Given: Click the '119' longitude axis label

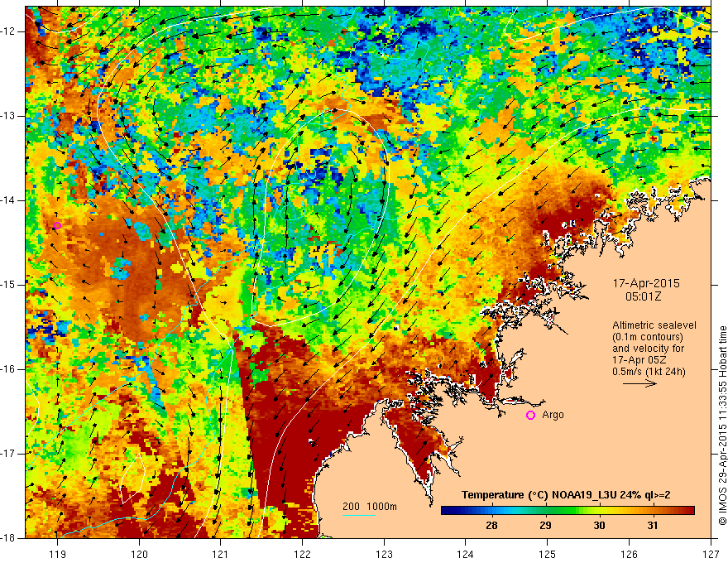Looking at the screenshot, I should pyautogui.click(x=58, y=554).
